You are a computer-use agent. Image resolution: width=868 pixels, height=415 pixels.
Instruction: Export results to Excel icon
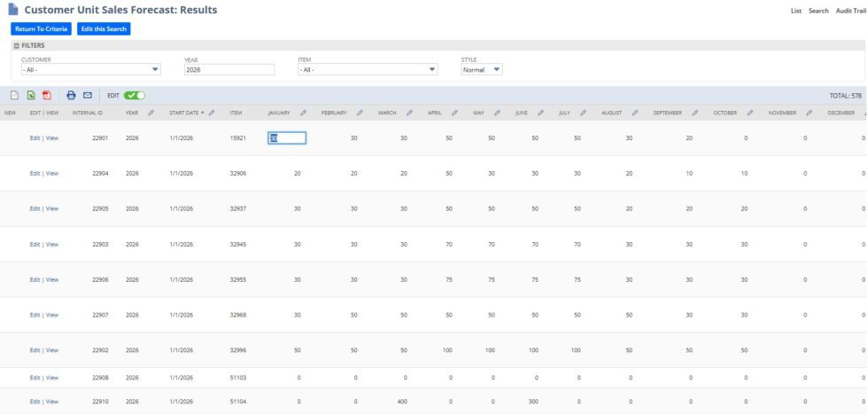click(31, 95)
